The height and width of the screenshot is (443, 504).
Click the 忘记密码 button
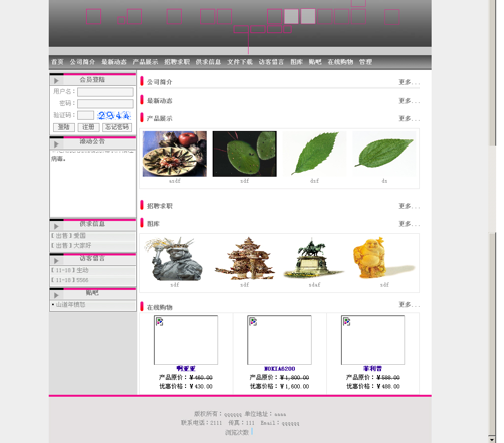pos(117,127)
